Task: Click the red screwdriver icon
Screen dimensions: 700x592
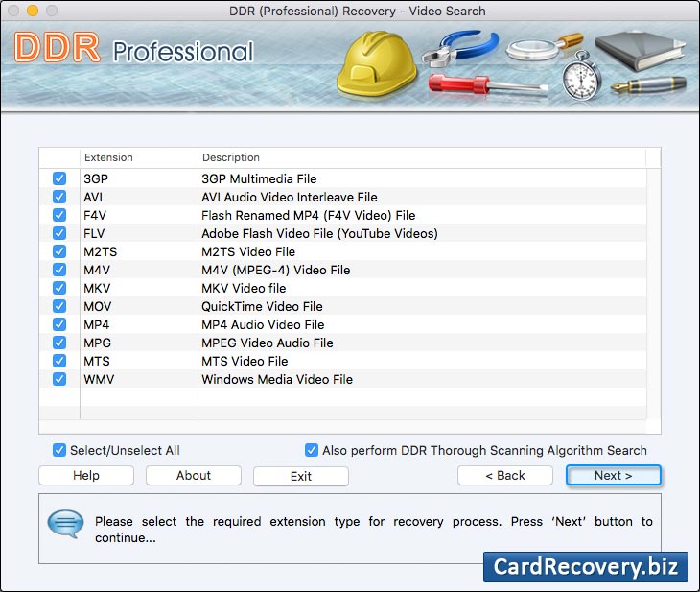Action: point(488,84)
